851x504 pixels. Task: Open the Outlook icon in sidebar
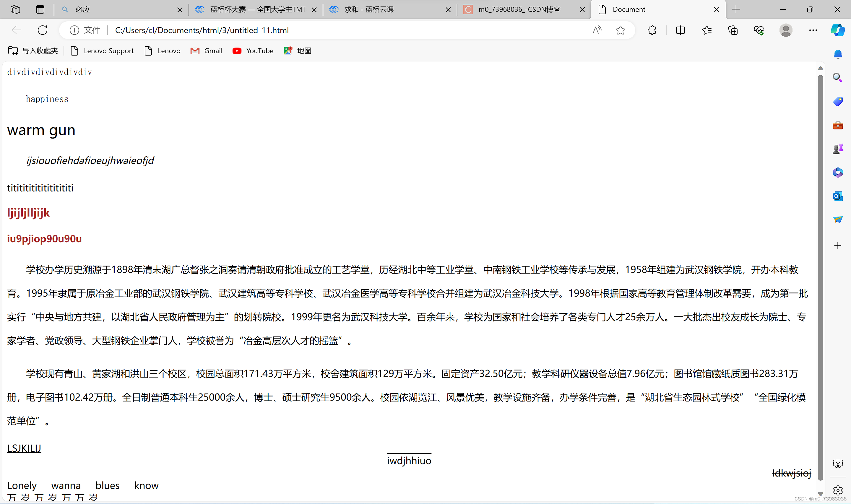837,196
